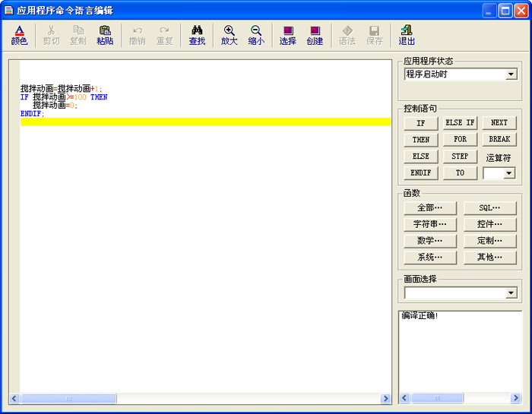532x414 pixels.
Task: Click the 剪切 cut icon
Action: tap(51, 35)
